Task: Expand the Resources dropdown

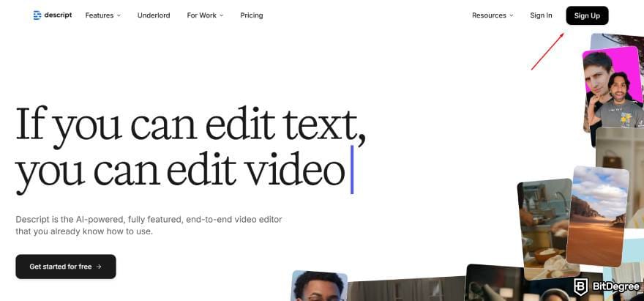Action: [x=493, y=15]
